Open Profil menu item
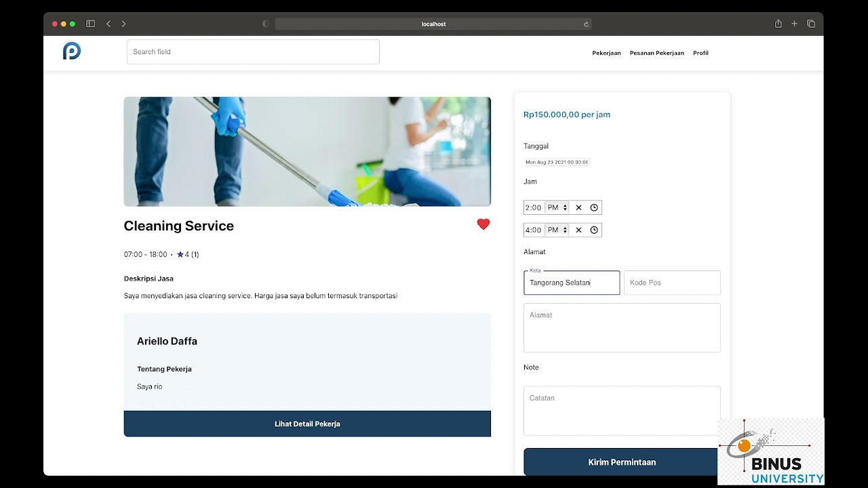The height and width of the screenshot is (488, 868). coord(701,53)
